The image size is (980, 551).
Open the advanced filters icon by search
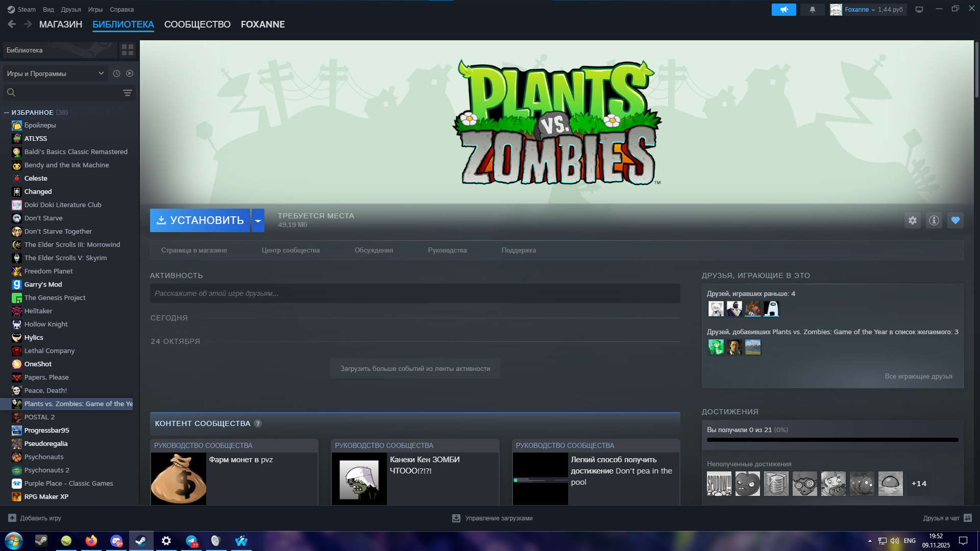coord(127,93)
